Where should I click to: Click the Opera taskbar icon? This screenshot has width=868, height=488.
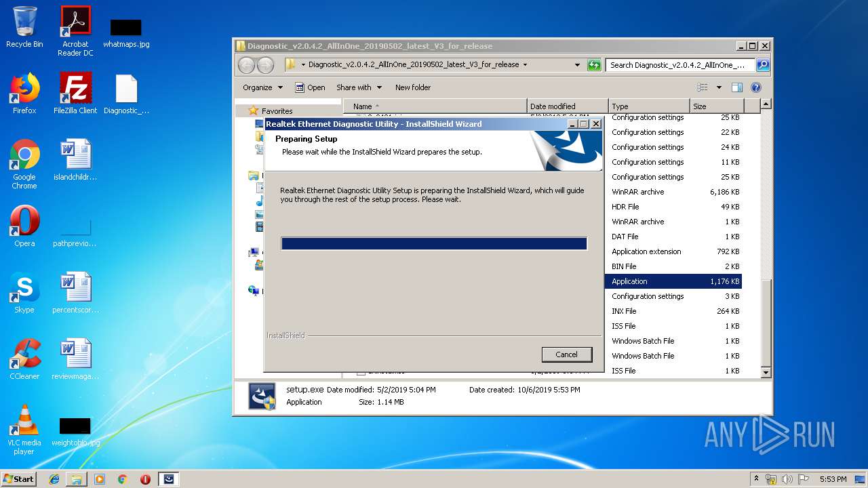pos(145,479)
